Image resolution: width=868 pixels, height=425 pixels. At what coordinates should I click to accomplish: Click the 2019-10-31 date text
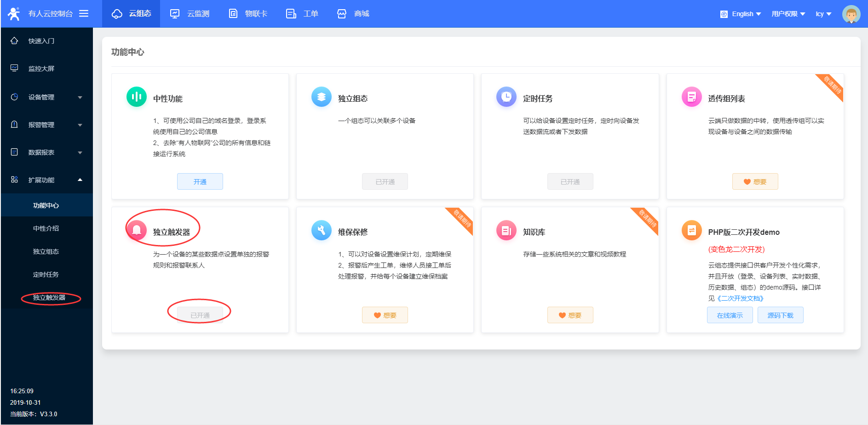(25, 402)
